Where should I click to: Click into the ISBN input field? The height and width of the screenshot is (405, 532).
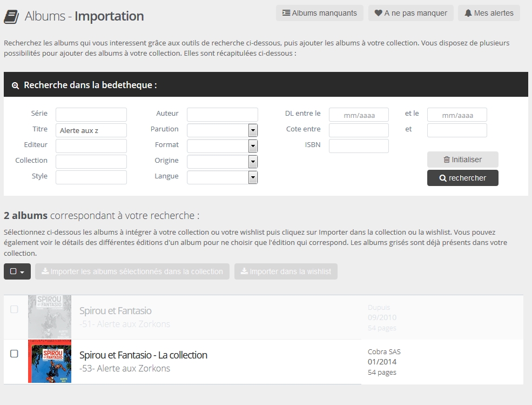359,146
